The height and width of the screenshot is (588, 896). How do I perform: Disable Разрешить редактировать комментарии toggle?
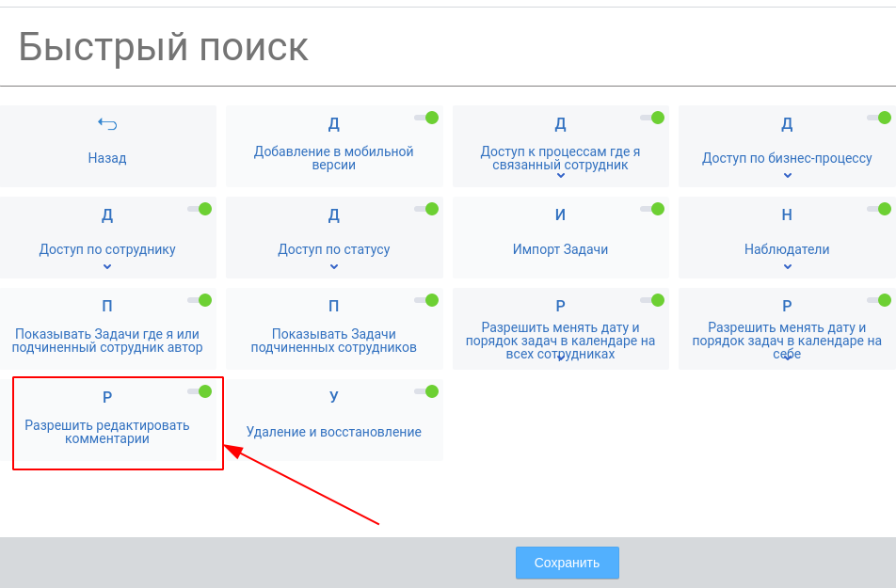click(x=200, y=391)
